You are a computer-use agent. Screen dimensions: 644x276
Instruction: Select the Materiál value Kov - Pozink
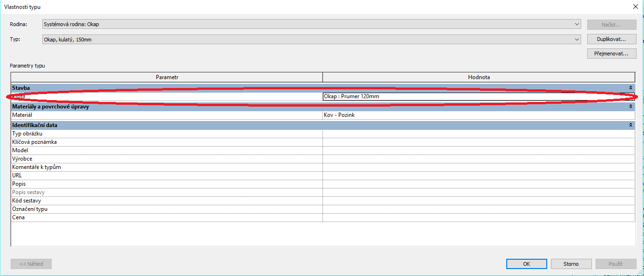478,115
